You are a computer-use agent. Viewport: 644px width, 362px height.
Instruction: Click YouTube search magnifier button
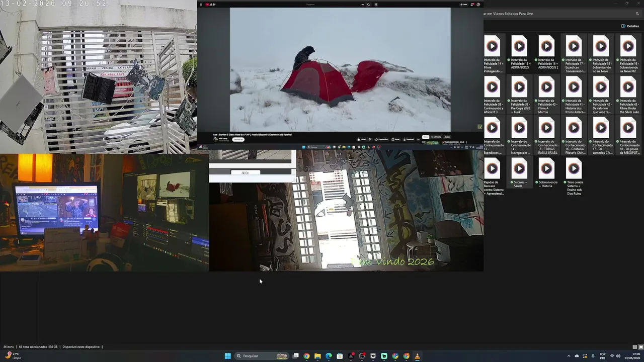(368, 5)
